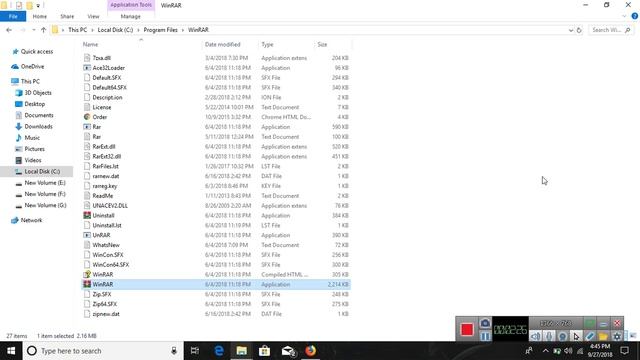Expand the address bar history dropdown
This screenshot has width=640, height=360.
click(571, 30)
